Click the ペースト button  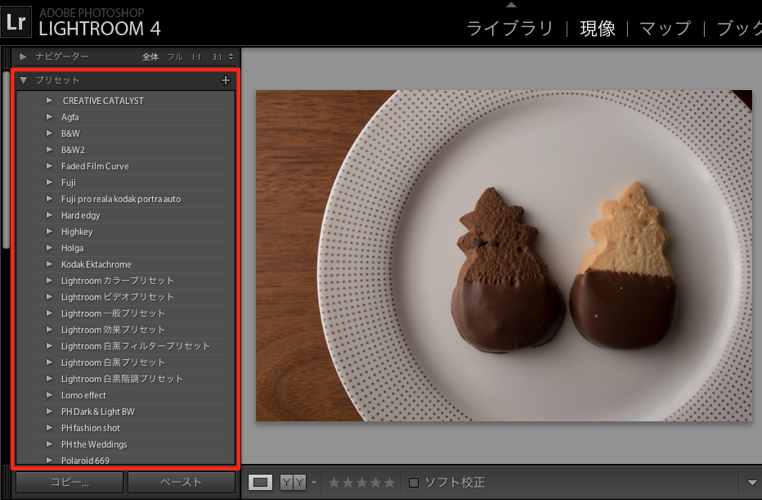click(181, 482)
